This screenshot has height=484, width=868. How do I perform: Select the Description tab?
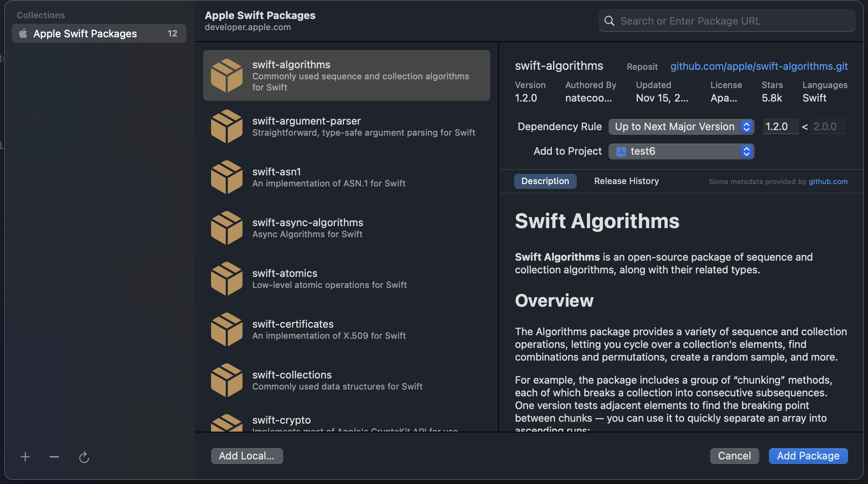click(x=545, y=181)
